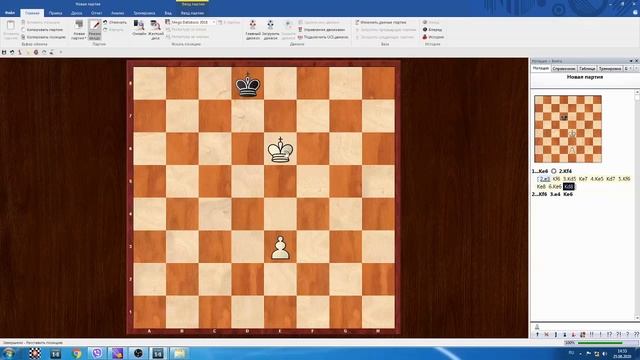Click the file explorer folder in taskbar

tap(179, 353)
